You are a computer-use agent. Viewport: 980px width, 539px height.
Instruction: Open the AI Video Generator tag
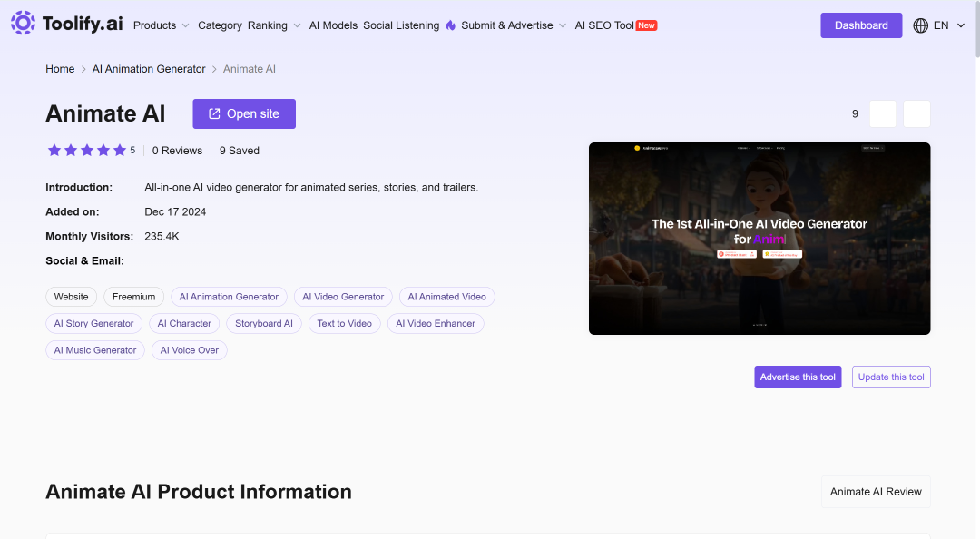(343, 297)
